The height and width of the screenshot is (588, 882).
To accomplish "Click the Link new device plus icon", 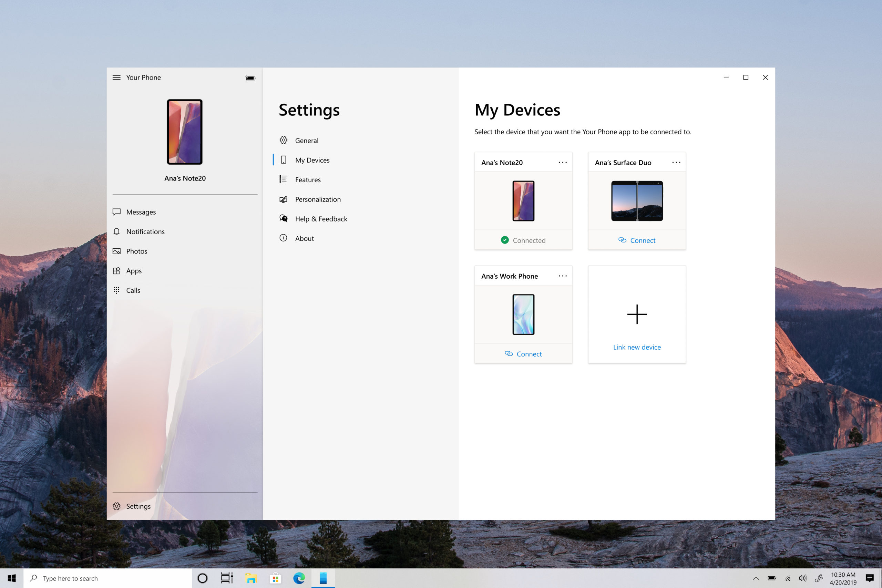I will click(637, 314).
